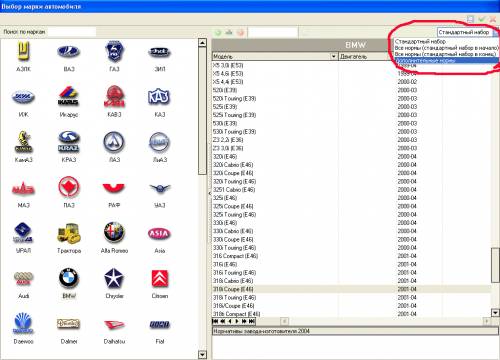The height and width of the screenshot is (360, 500).
Task: Select the ВАЗ brand logo
Action: (69, 52)
